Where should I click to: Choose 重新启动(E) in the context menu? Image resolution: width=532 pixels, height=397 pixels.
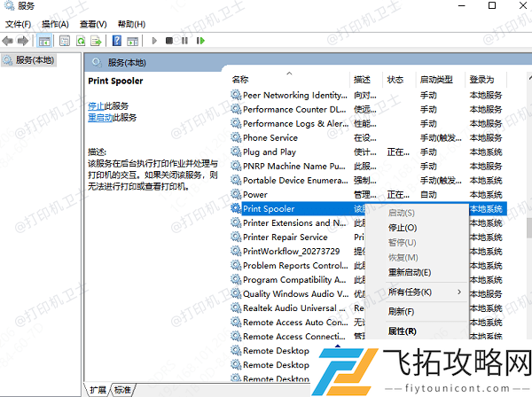point(410,273)
